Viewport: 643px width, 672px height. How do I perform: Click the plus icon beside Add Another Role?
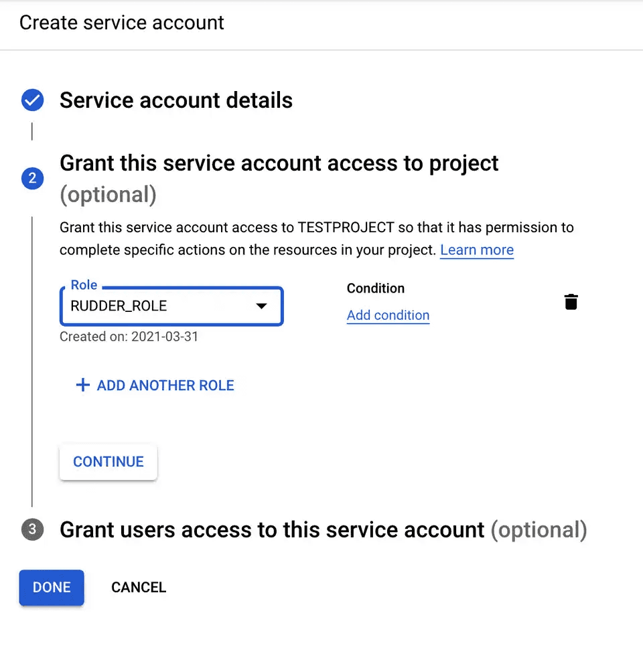[x=82, y=386]
